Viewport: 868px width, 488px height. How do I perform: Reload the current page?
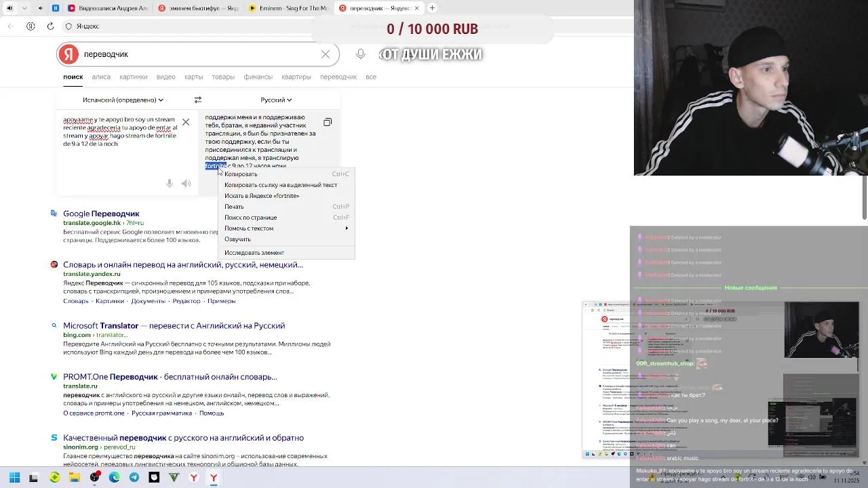pyautogui.click(x=50, y=26)
